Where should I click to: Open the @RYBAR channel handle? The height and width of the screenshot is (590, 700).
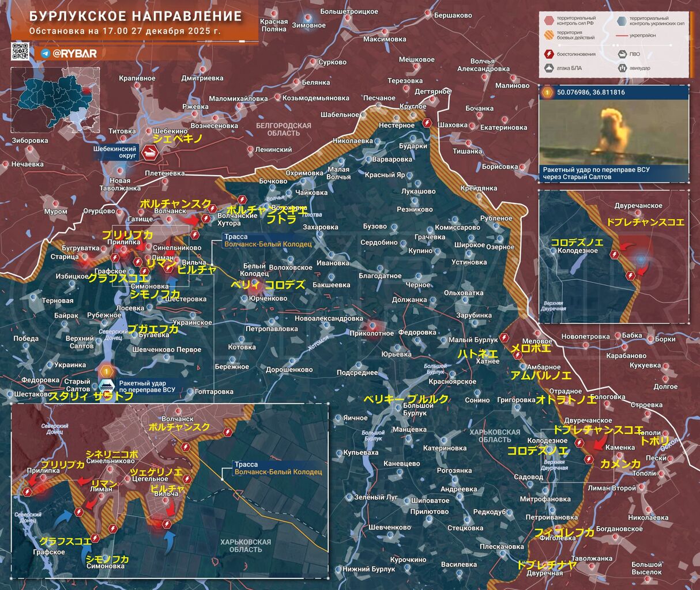point(74,54)
